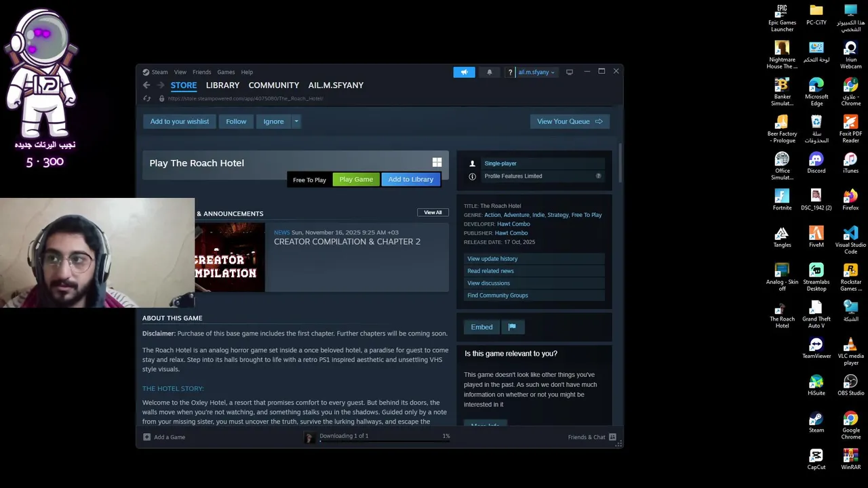Click the store page vertical scrollbar

click(x=620, y=163)
